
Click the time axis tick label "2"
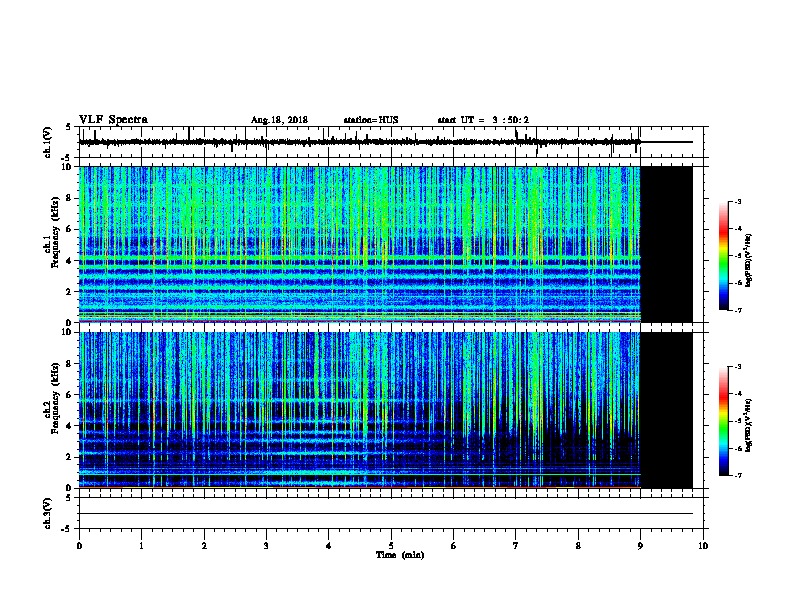pos(204,546)
